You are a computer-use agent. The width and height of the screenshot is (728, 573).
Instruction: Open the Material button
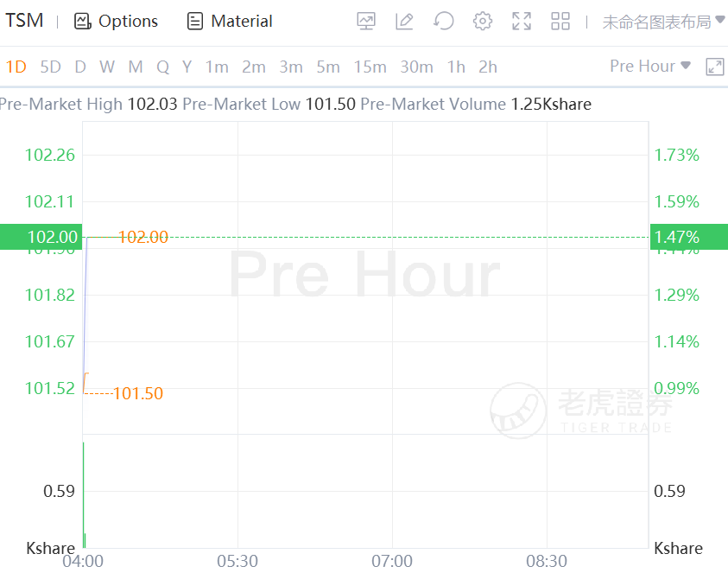230,22
